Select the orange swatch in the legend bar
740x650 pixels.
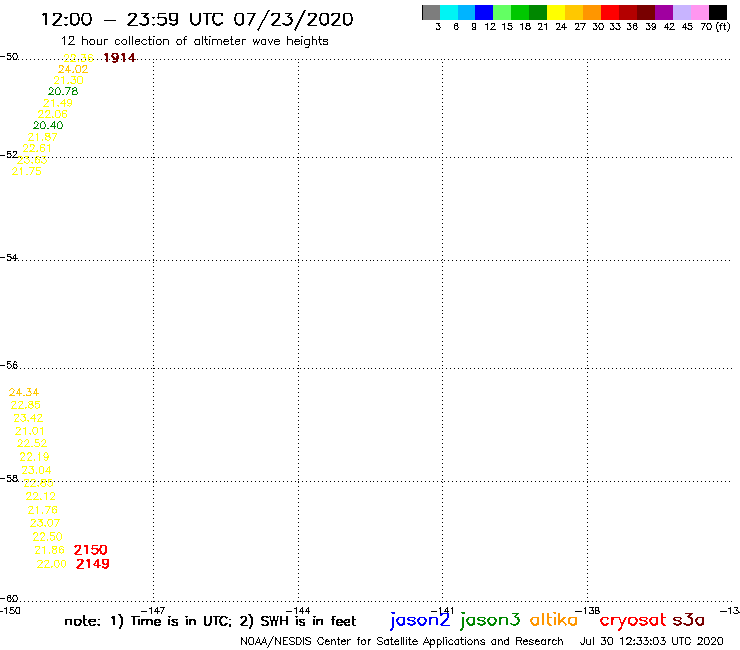tap(591, 12)
